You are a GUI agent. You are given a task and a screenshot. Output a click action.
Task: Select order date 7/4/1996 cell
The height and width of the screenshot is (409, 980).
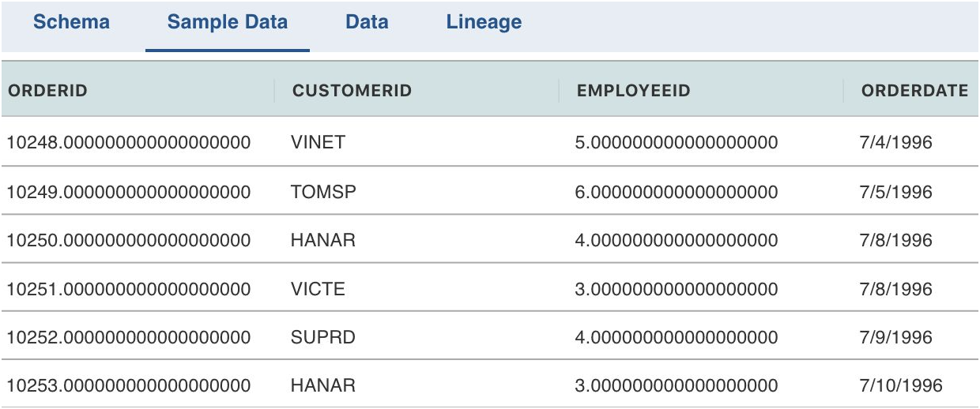896,143
